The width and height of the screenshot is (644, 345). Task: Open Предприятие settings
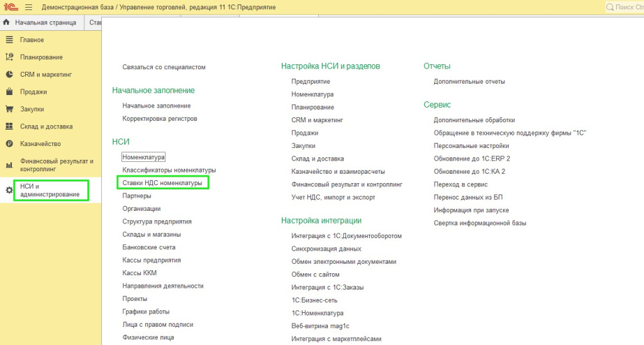[311, 81]
